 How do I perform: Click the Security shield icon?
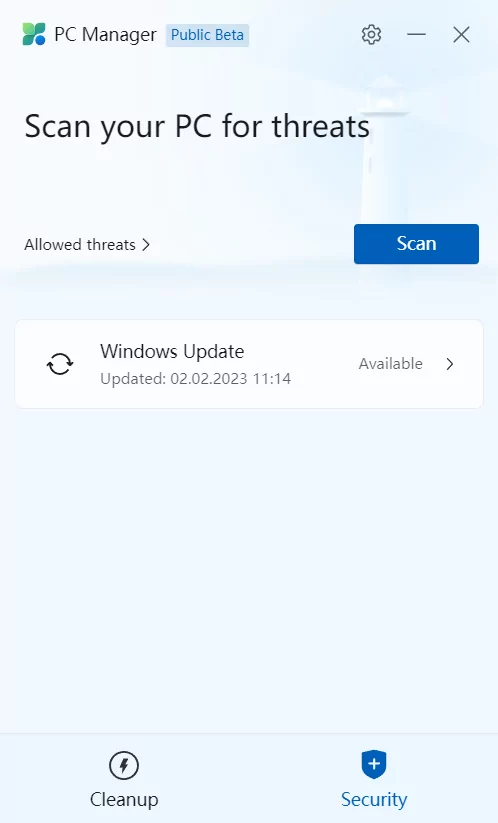(x=374, y=764)
